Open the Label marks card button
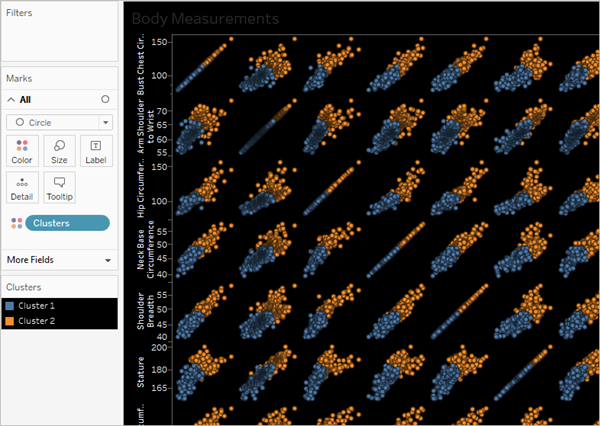Viewport: 600px width, 426px height. 96,150
